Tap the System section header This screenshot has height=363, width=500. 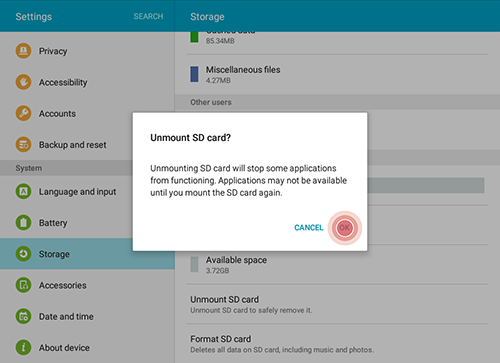[87, 168]
